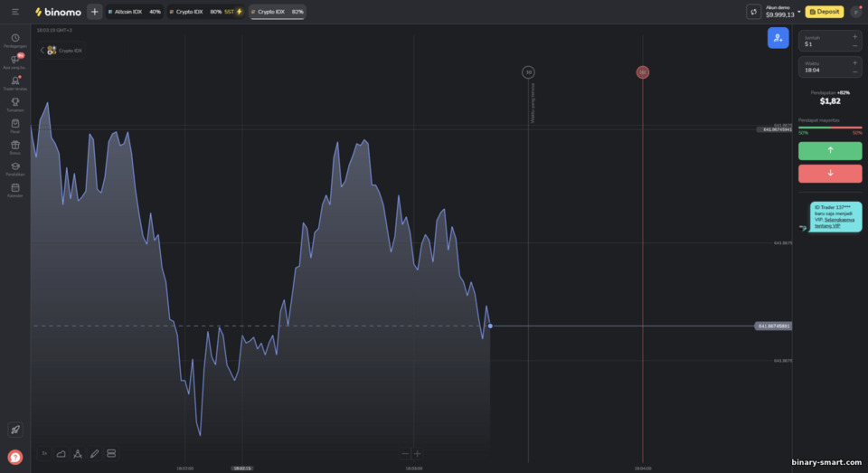Image resolution: width=868 pixels, height=473 pixels.
Task: Click the green up trade button
Action: coord(830,151)
